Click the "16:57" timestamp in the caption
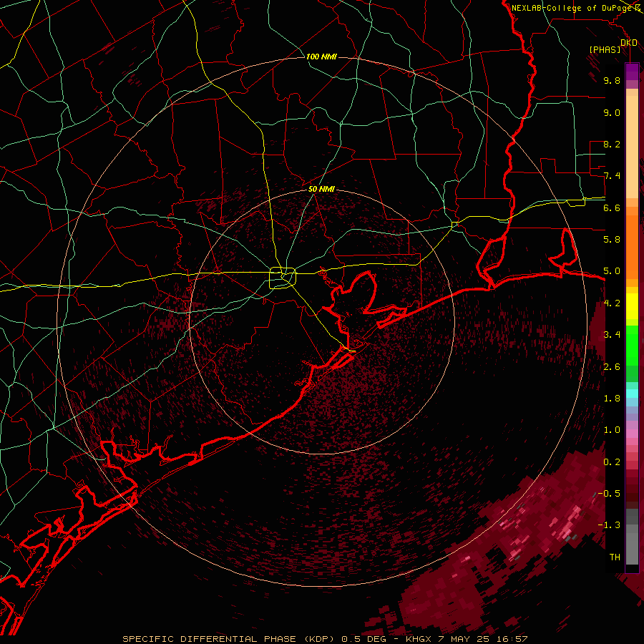 (x=512, y=639)
